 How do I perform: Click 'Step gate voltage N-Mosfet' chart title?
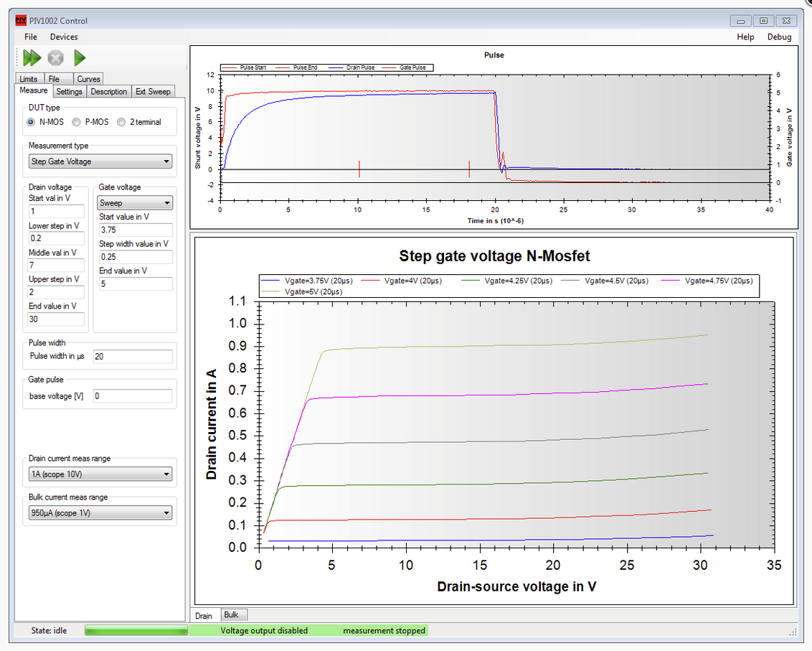pyautogui.click(x=494, y=256)
